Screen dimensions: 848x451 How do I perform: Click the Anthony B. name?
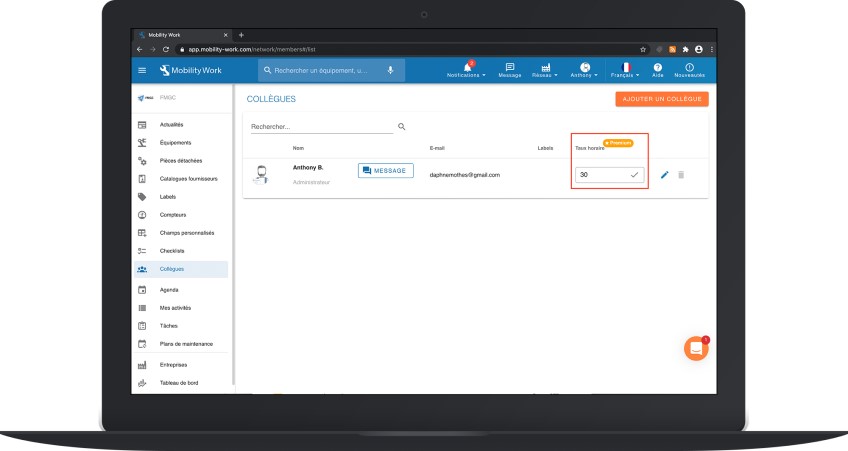[x=308, y=168]
